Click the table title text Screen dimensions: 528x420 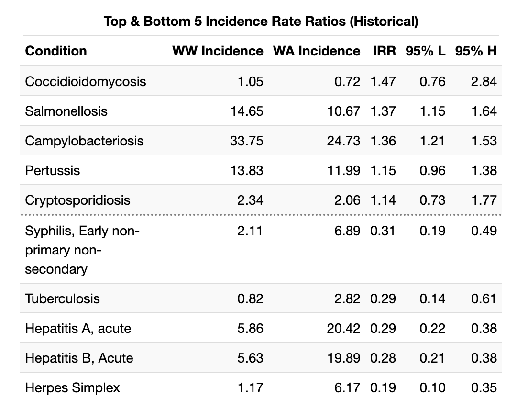click(261, 22)
